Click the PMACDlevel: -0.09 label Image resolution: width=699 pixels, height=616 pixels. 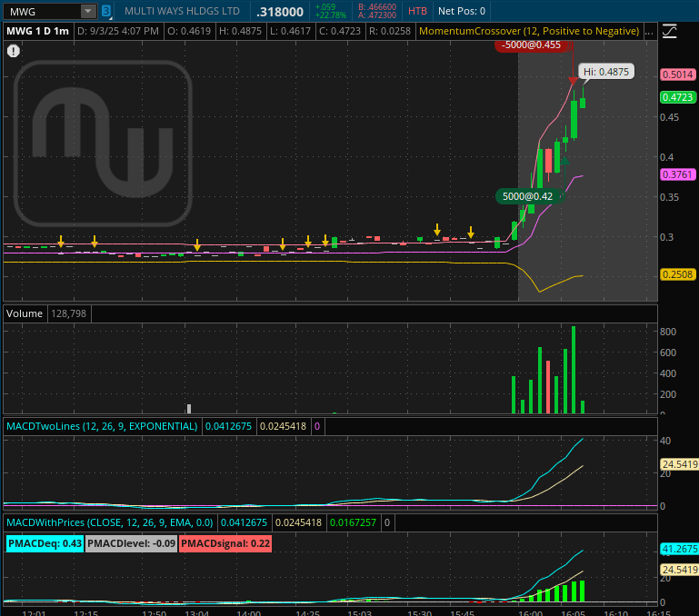[132, 544]
